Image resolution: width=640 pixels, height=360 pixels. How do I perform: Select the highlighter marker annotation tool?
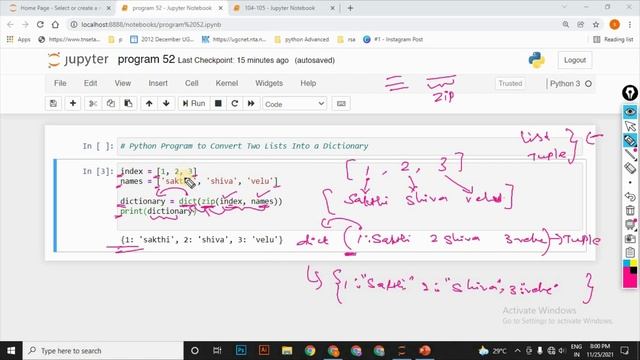pyautogui.click(x=630, y=140)
